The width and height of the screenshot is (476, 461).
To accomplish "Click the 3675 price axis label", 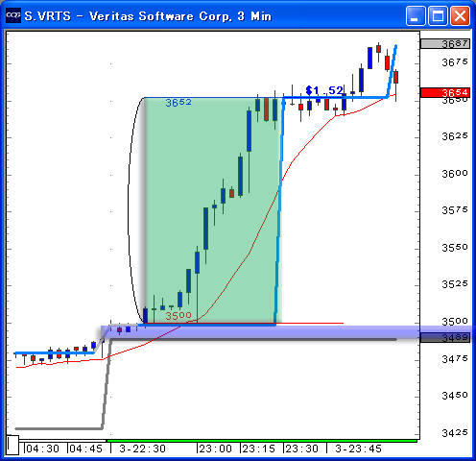I will pyautogui.click(x=455, y=62).
